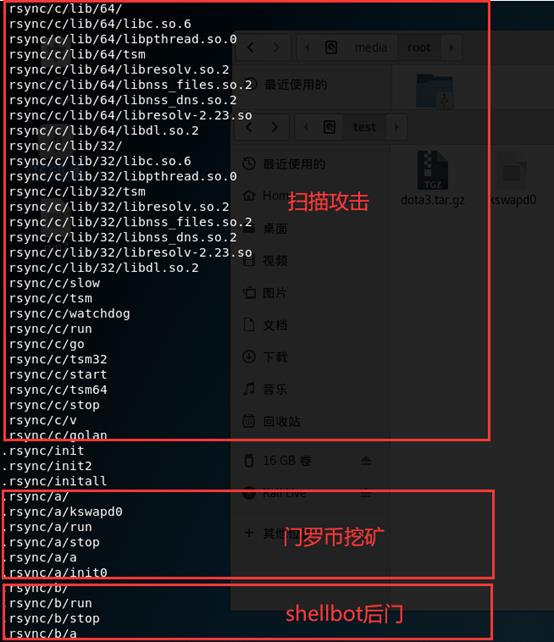Select the root path segment
Image resolution: width=554 pixels, height=642 pixels.
coord(419,48)
